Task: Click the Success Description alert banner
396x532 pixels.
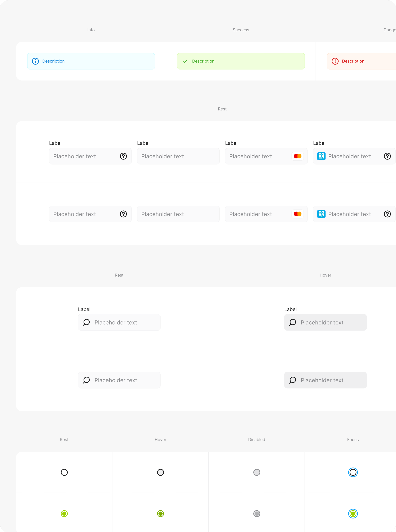Action: click(241, 61)
